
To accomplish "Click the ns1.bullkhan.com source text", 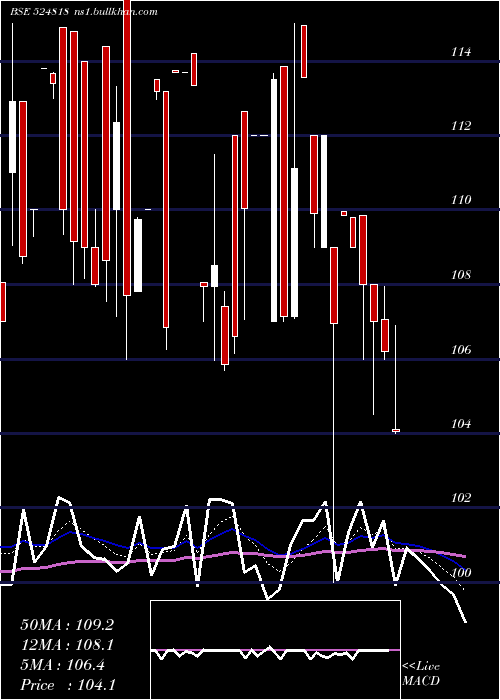I will [x=115, y=12].
